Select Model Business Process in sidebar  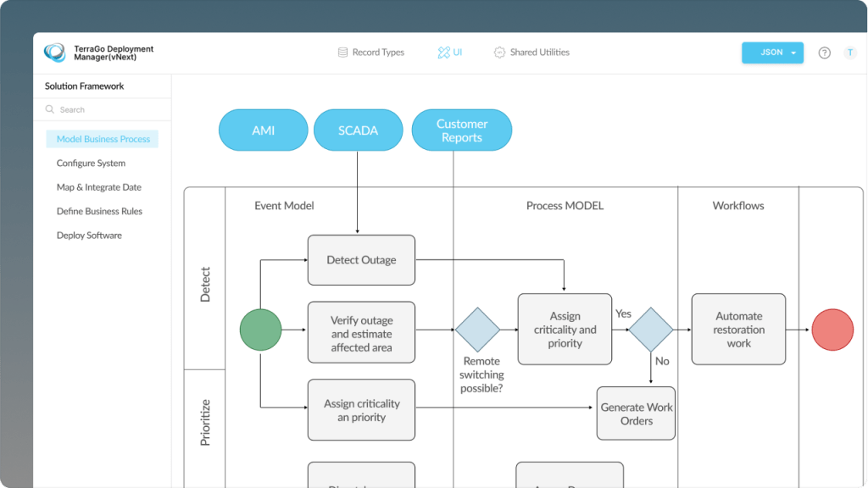point(103,139)
